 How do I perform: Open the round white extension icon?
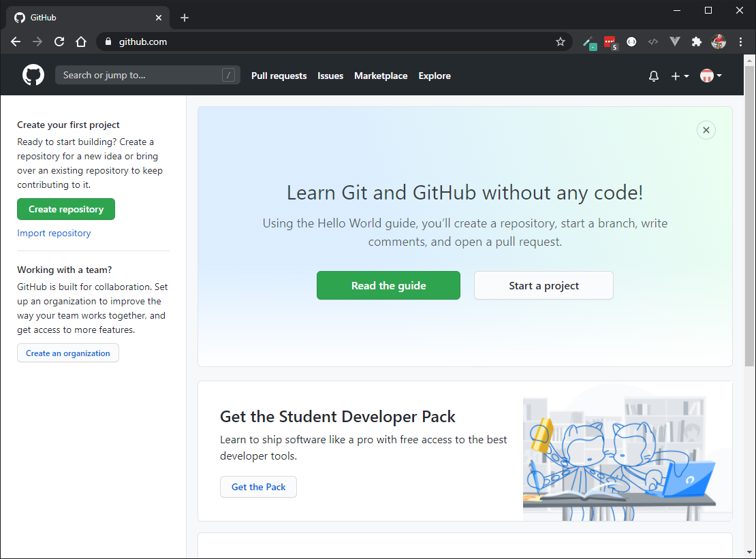pos(631,42)
